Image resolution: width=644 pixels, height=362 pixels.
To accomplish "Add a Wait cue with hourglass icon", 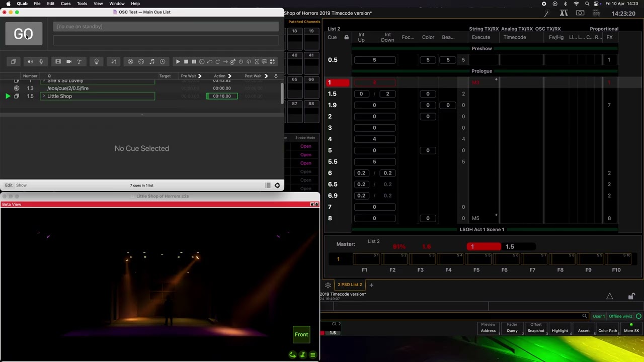I will [257, 62].
